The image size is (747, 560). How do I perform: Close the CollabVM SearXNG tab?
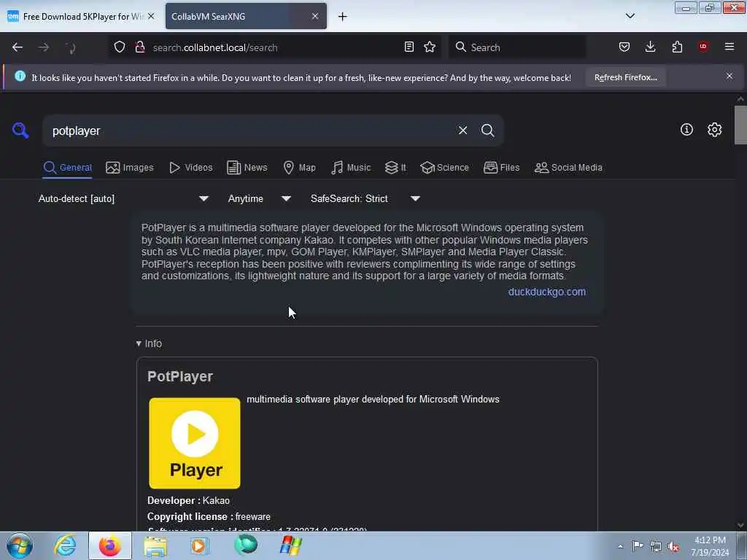[x=315, y=16]
